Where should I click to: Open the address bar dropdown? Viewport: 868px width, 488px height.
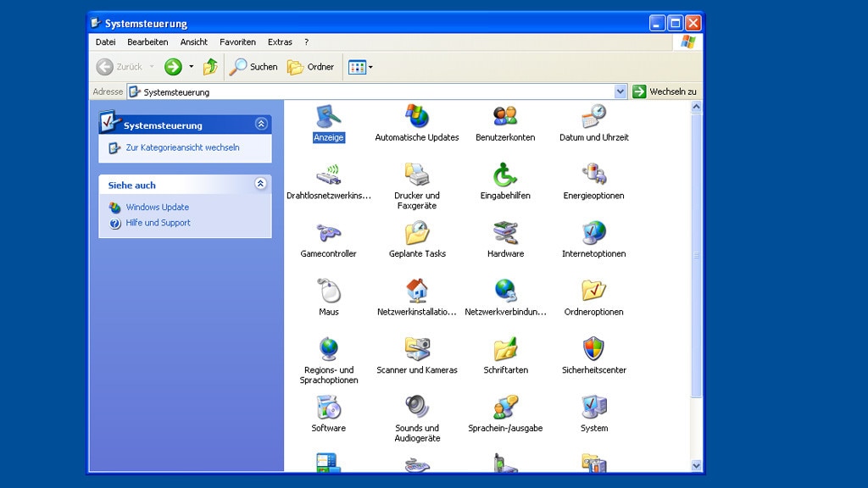pyautogui.click(x=620, y=91)
